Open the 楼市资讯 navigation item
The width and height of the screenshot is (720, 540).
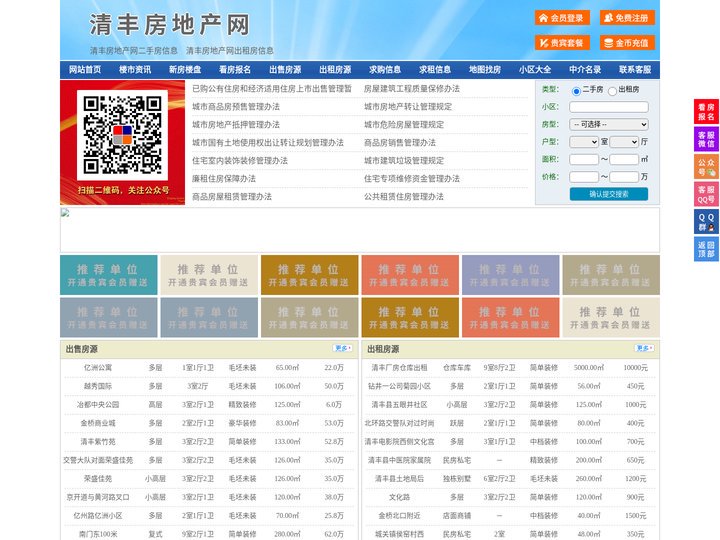coord(135,70)
